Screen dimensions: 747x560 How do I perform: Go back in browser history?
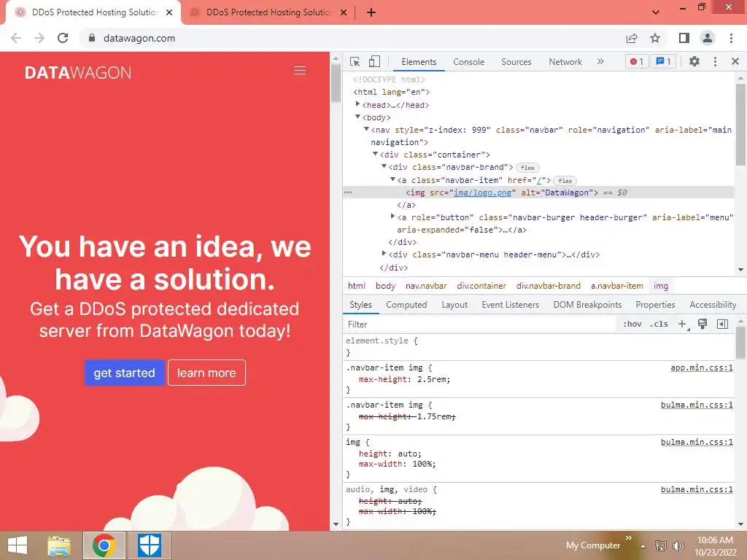(x=16, y=38)
